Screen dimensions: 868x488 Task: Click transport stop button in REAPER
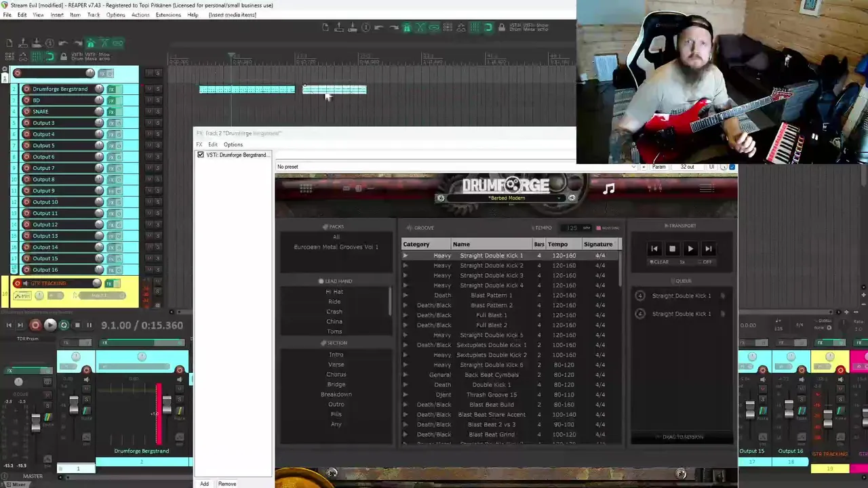point(77,325)
